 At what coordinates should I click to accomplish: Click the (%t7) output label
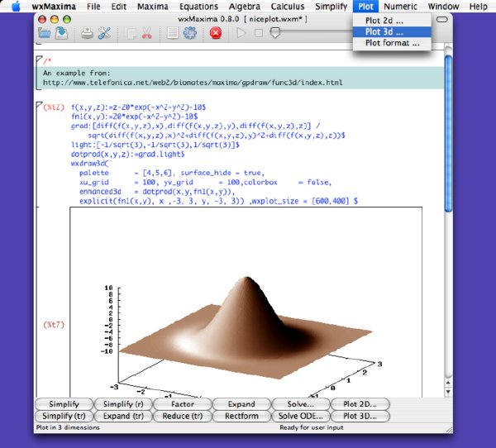click(54, 325)
